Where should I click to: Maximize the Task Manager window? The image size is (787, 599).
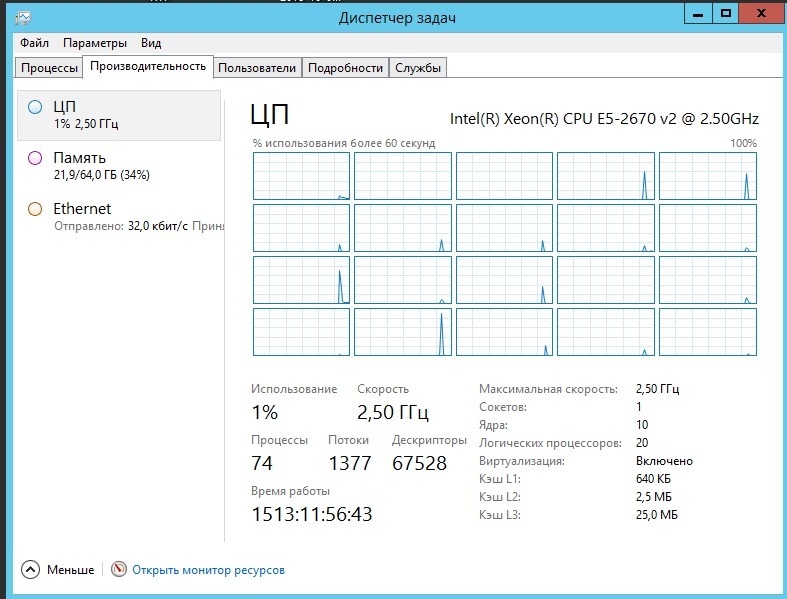pos(726,12)
